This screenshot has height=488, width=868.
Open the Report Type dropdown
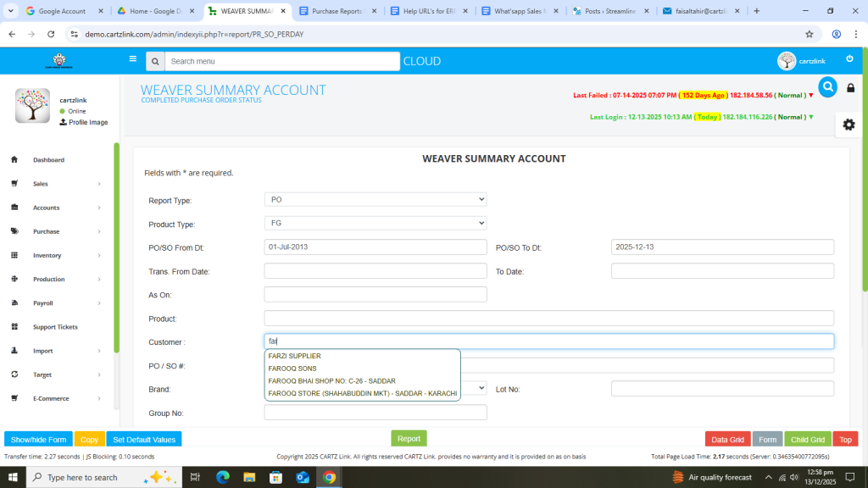(x=376, y=200)
